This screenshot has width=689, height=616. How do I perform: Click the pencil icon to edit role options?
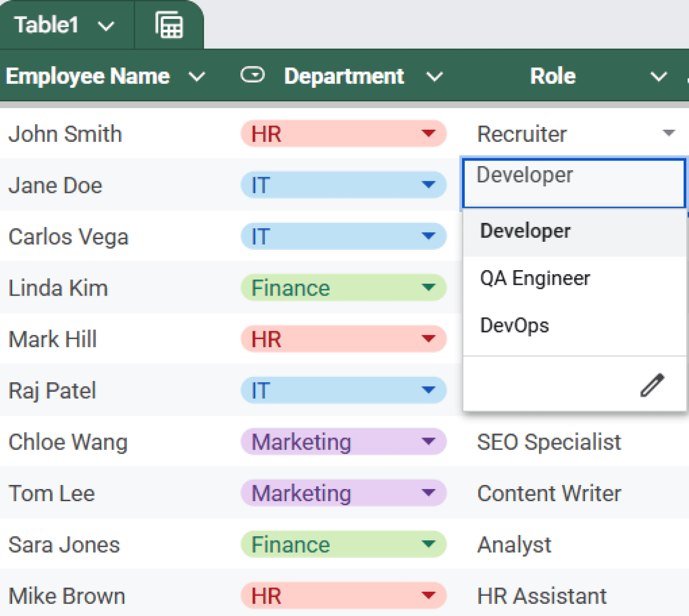point(651,385)
